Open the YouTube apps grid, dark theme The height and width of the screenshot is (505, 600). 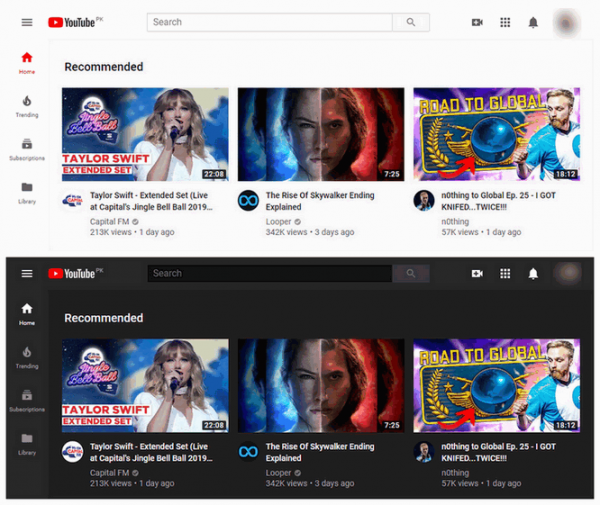505,274
